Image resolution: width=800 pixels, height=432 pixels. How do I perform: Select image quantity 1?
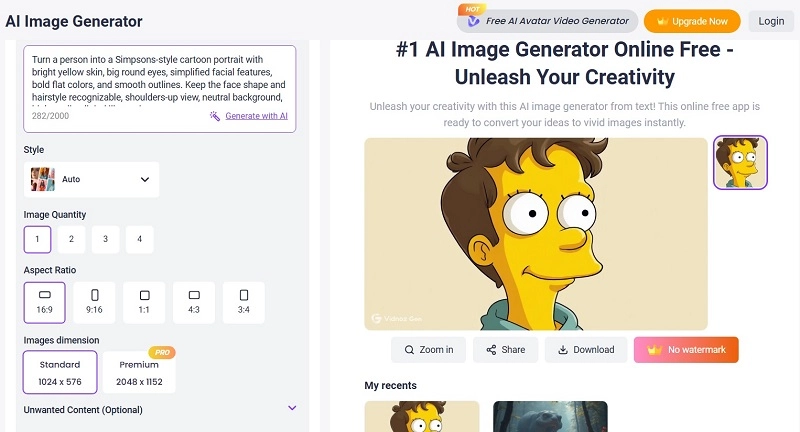coord(37,239)
